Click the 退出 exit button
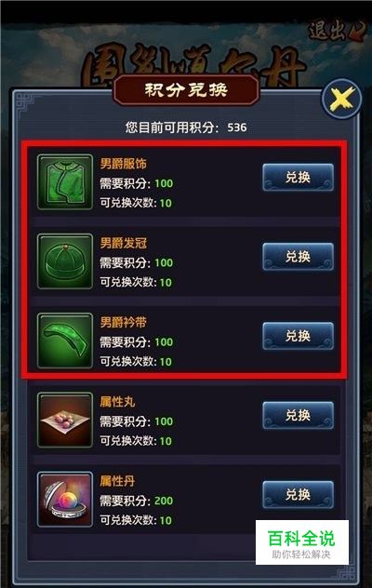Image resolution: width=372 pixels, height=588 pixels. [337, 31]
